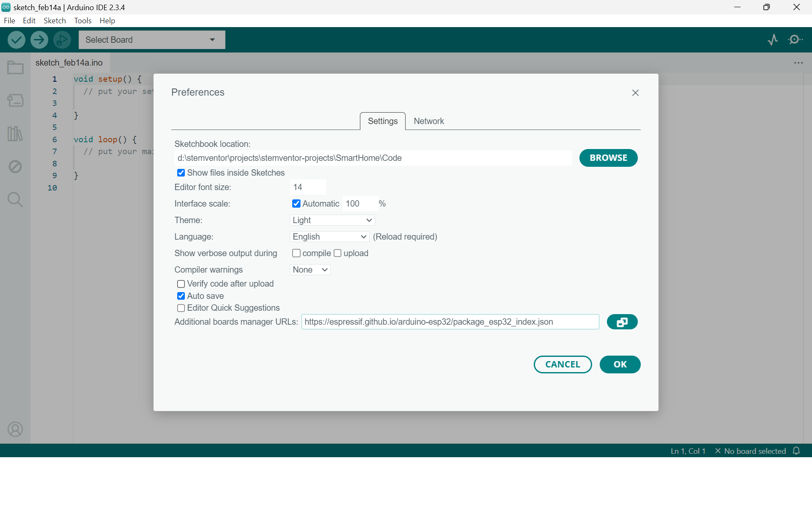The height and width of the screenshot is (508, 812).
Task: Open the Serial Plotter icon
Action: coord(773,40)
